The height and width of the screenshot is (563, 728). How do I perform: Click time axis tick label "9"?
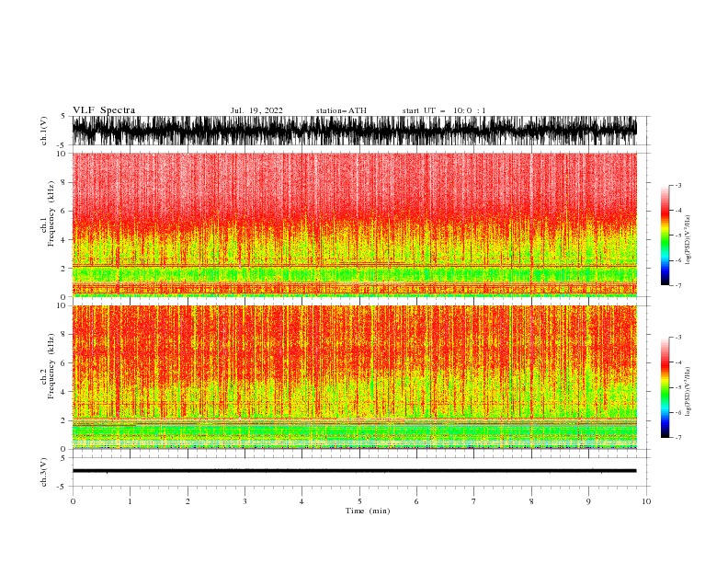588,501
